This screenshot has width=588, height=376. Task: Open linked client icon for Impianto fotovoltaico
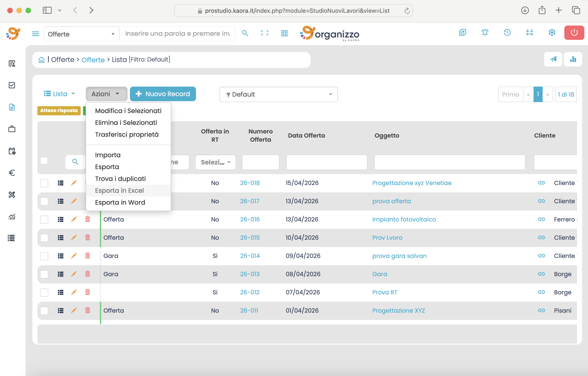(541, 219)
